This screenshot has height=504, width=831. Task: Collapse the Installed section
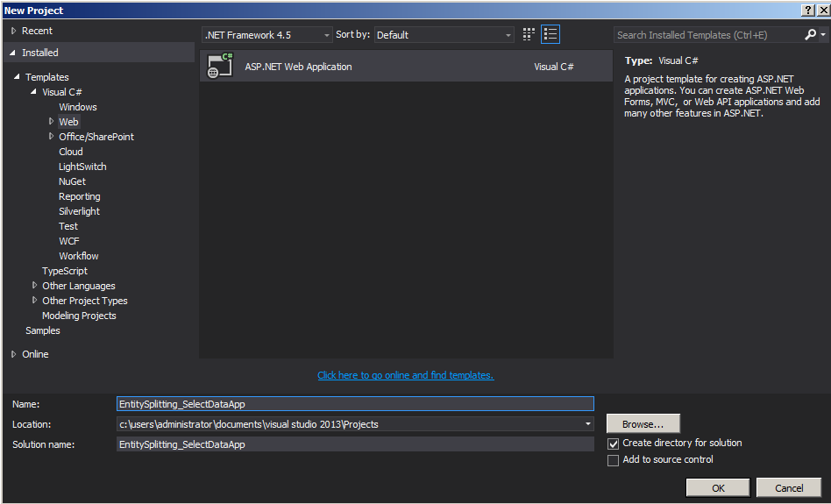point(13,53)
